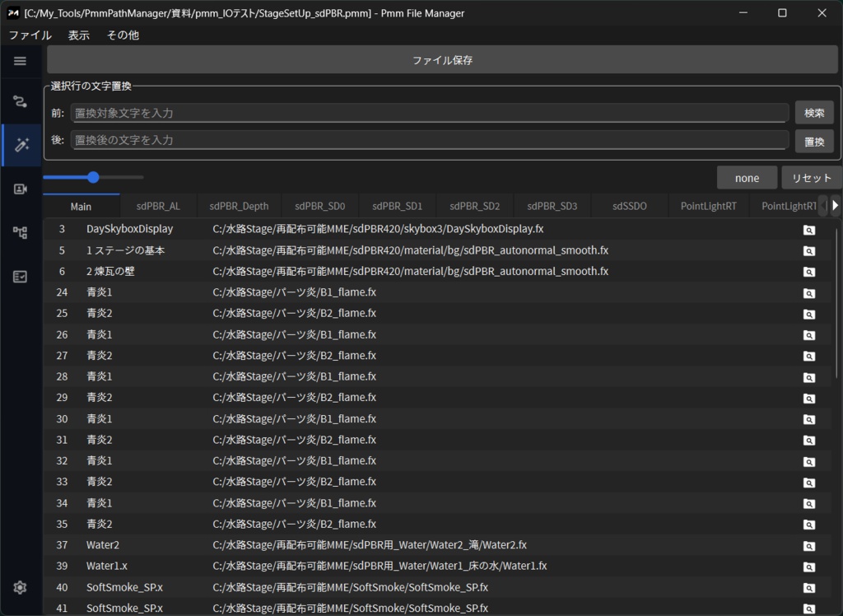Switch to the sdPBR_Depth tab
Screen dimensions: 843x616
pos(239,205)
